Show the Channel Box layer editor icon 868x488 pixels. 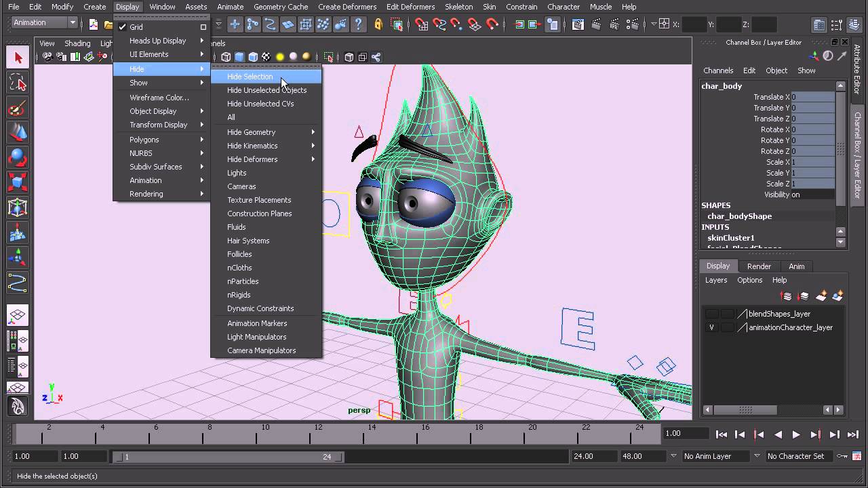[x=856, y=24]
